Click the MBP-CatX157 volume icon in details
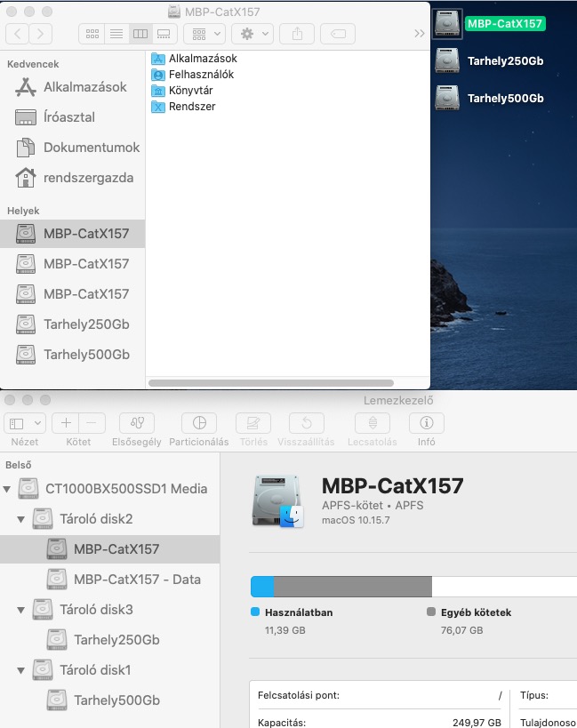The width and height of the screenshot is (577, 728). (277, 501)
